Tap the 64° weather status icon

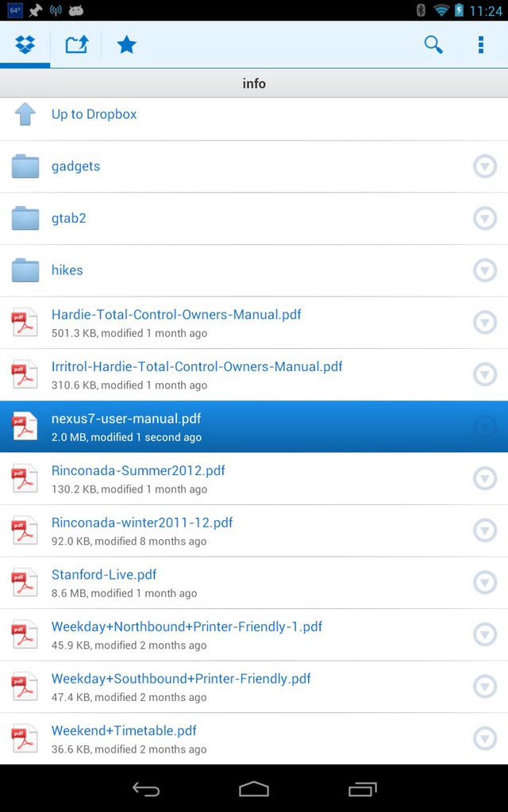14,10
